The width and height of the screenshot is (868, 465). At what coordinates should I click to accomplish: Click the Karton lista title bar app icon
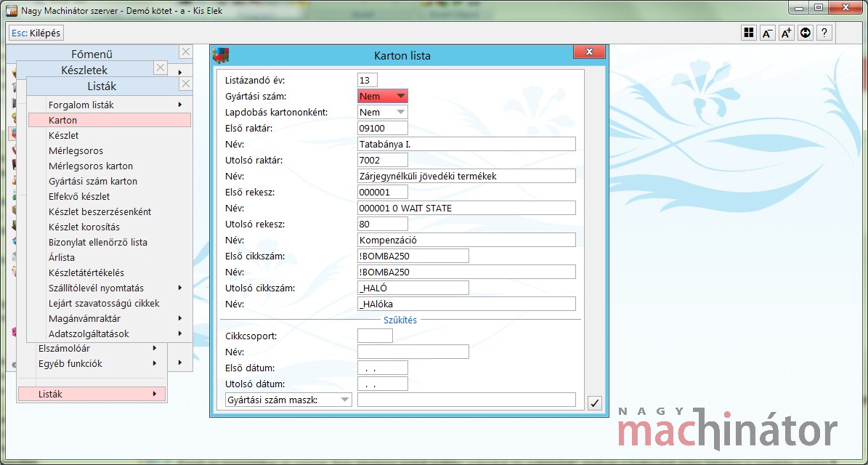[221, 55]
